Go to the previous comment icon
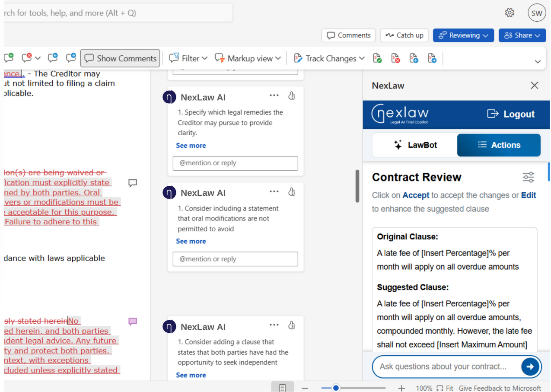The height and width of the screenshot is (392, 551). 53,58
